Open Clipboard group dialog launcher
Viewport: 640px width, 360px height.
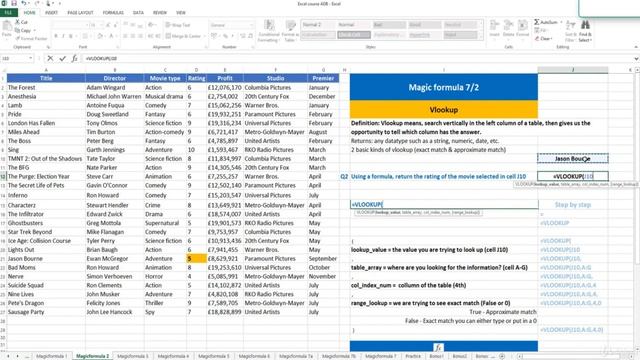48,47
